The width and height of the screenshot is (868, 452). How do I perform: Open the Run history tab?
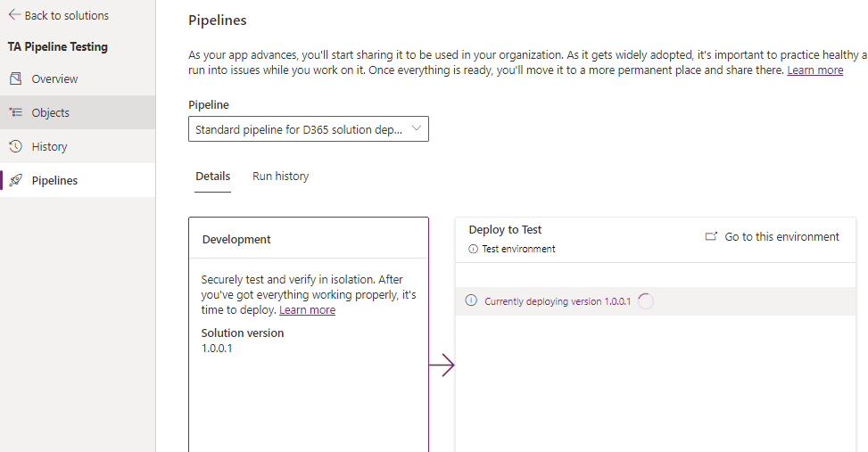(280, 177)
